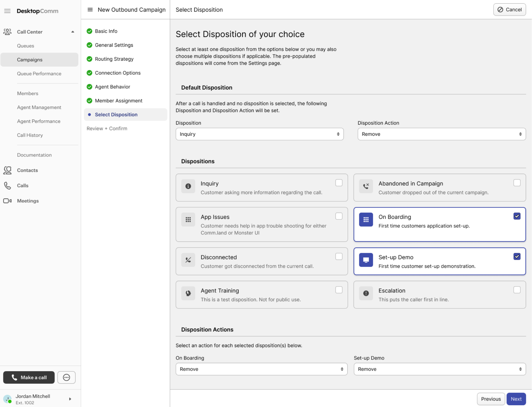Screen dimensions: 532x407
Task: Open Queue Performance in sidebar
Action: 39,74
